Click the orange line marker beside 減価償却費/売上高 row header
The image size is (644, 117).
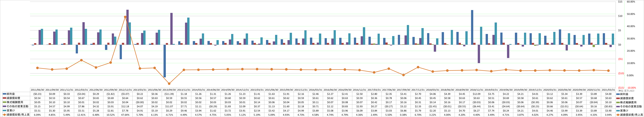click(4, 115)
